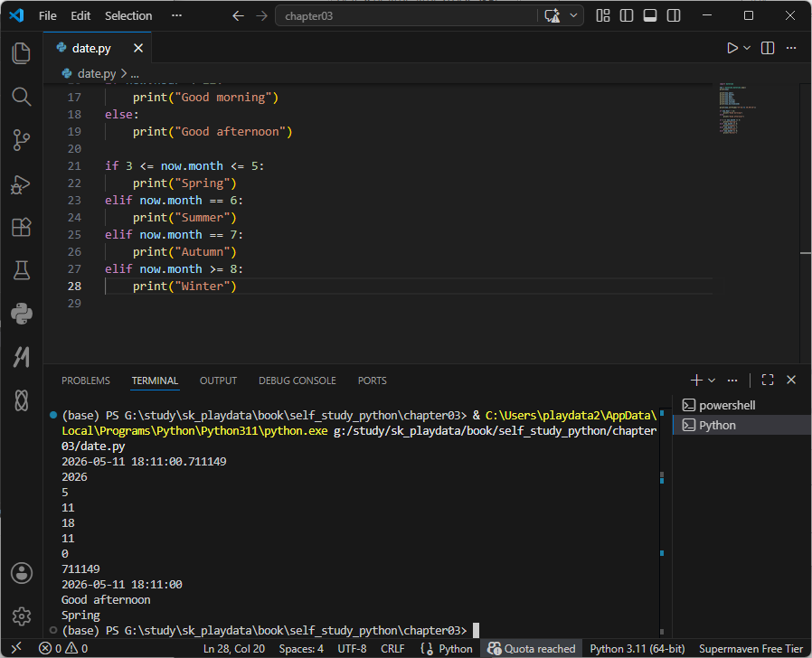The width and height of the screenshot is (812, 658).
Task: Open the Customize Layout button
Action: (x=603, y=16)
